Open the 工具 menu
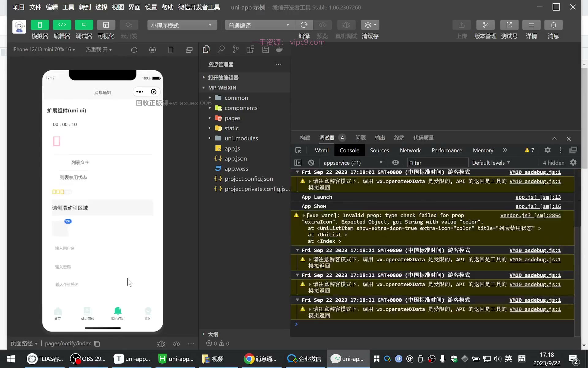 68,7
